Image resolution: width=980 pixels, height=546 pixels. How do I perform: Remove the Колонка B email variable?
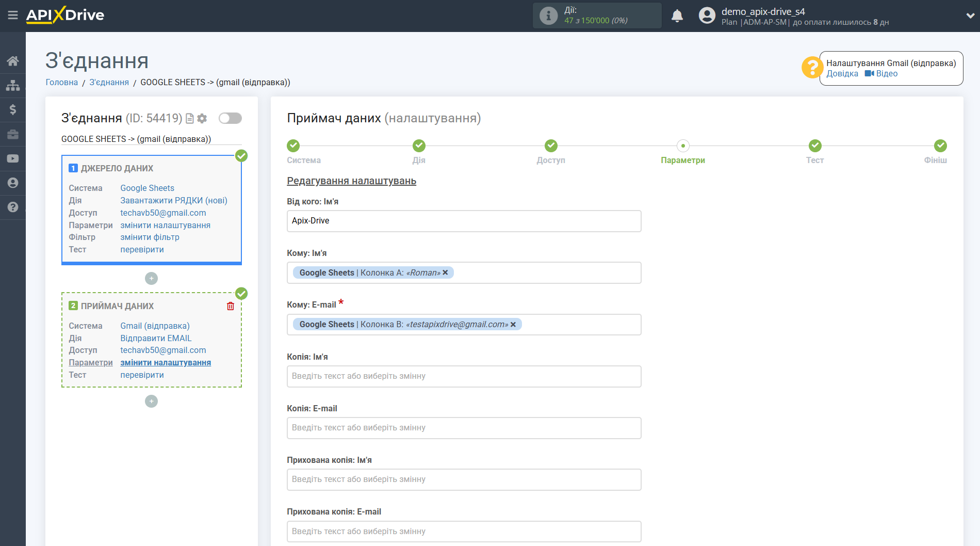pos(513,325)
